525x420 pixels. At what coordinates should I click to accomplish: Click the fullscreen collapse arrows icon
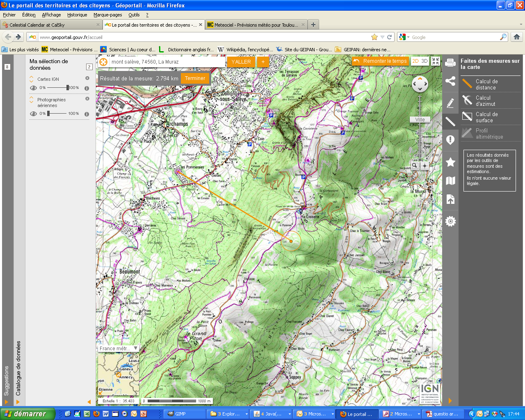pyautogui.click(x=436, y=61)
